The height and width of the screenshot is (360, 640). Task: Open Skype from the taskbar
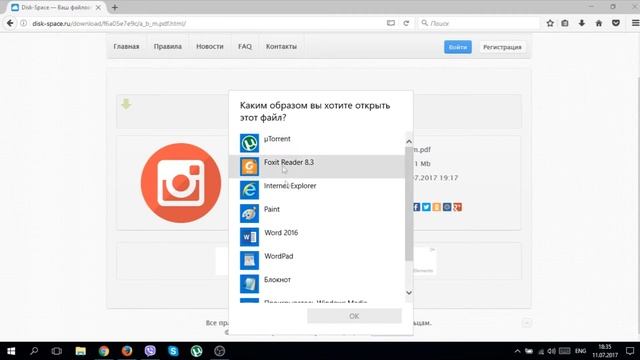pos(173,351)
